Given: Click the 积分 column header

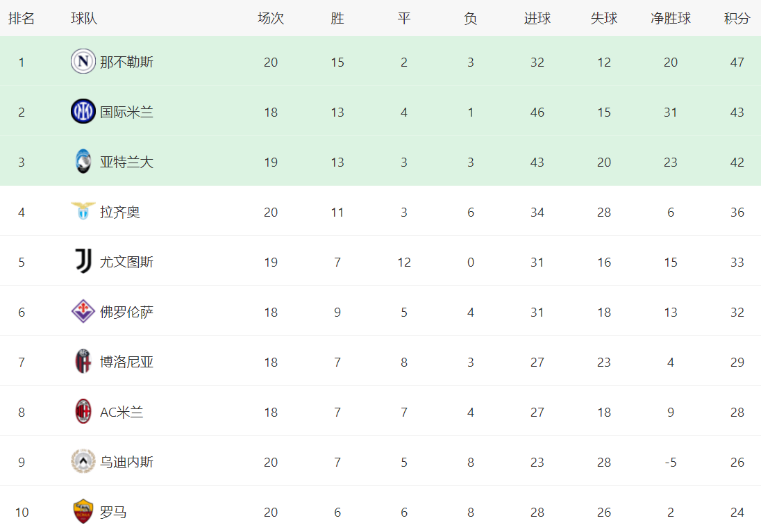Looking at the screenshot, I should tap(737, 19).
